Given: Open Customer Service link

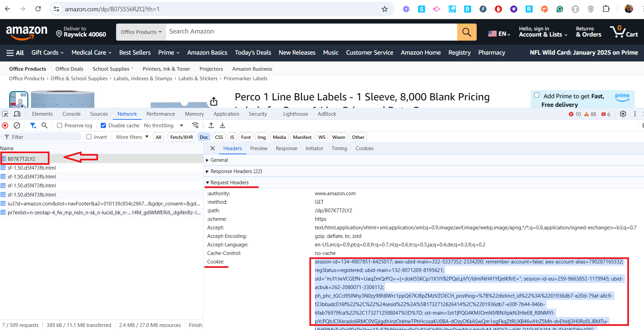Looking at the screenshot, I should (369, 53).
